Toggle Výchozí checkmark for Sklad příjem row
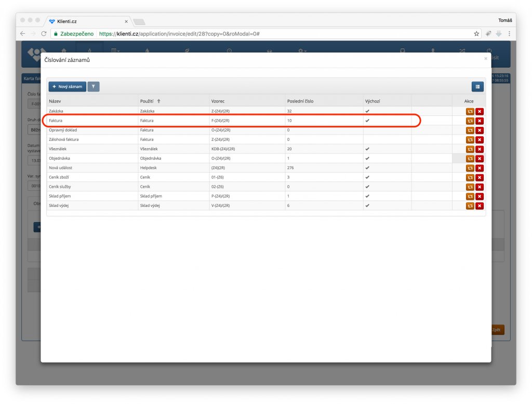 [x=367, y=196]
